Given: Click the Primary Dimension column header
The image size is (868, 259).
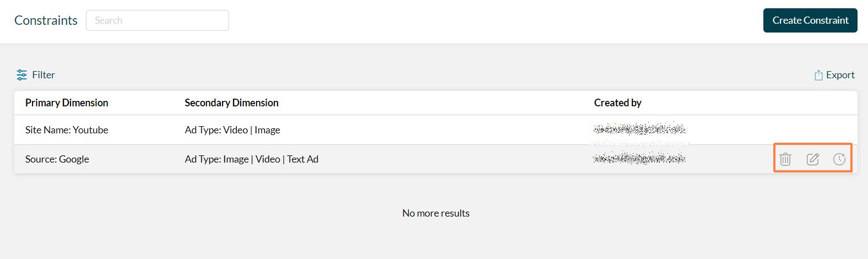Looking at the screenshot, I should point(67,103).
